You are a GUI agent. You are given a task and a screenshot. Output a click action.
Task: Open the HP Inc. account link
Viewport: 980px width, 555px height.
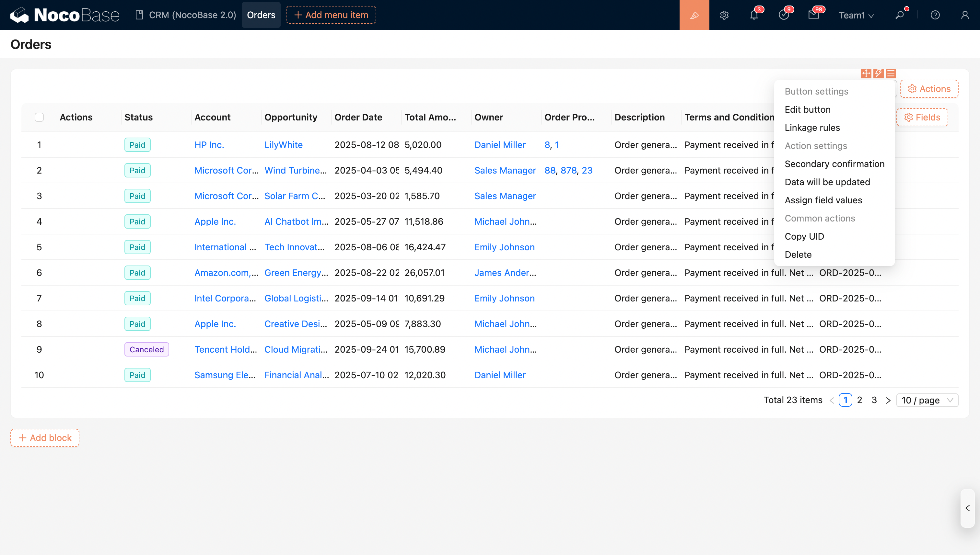point(209,145)
